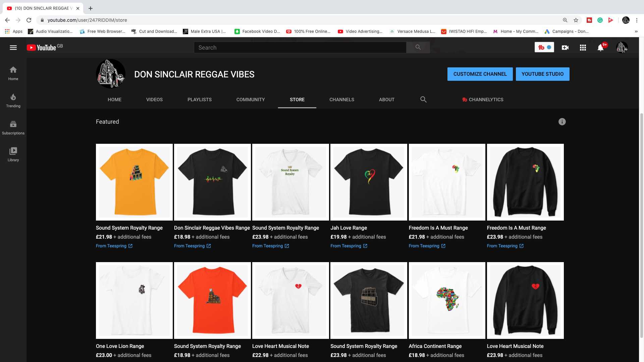The height and width of the screenshot is (362, 644).
Task: Switch to the VIDEOS channel tab
Action: [154, 100]
